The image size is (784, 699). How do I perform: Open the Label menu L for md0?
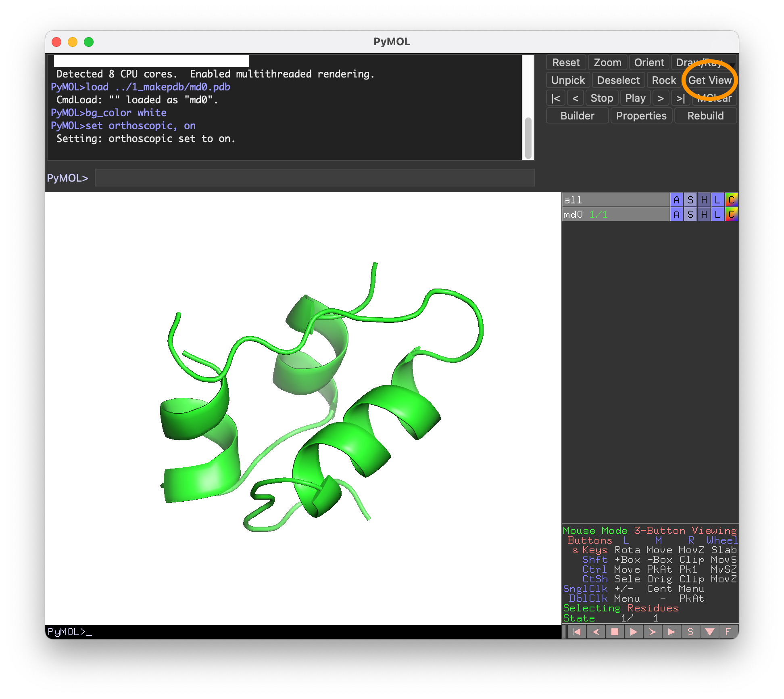click(x=717, y=214)
